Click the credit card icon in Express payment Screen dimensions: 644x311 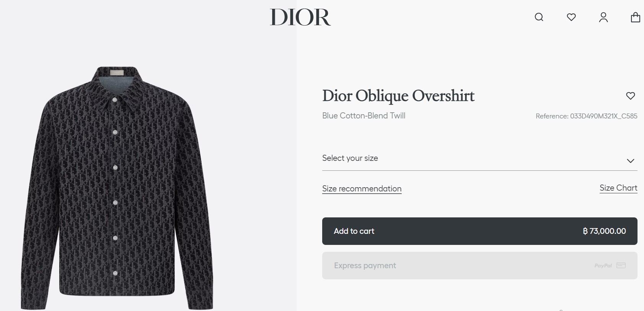point(621,265)
